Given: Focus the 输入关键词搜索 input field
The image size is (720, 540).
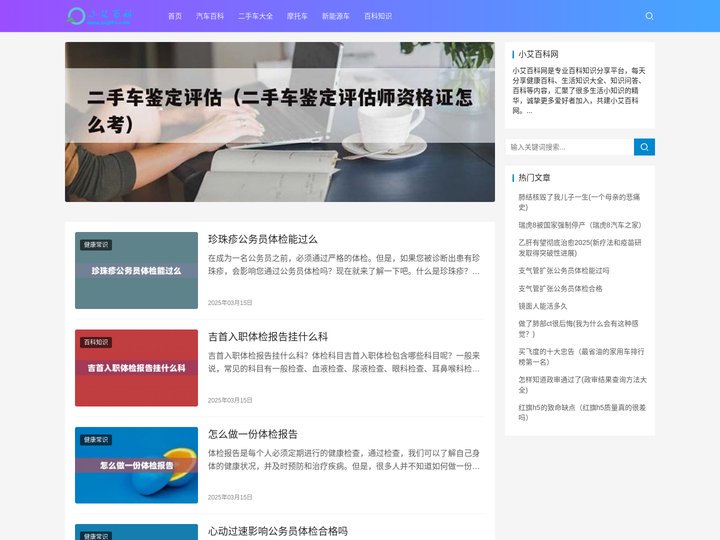Looking at the screenshot, I should [x=569, y=147].
